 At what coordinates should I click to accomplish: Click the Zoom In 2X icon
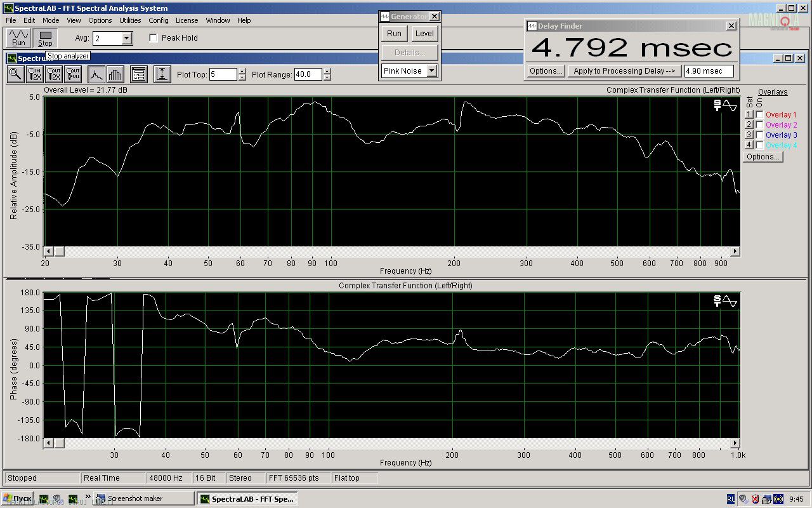[x=35, y=74]
